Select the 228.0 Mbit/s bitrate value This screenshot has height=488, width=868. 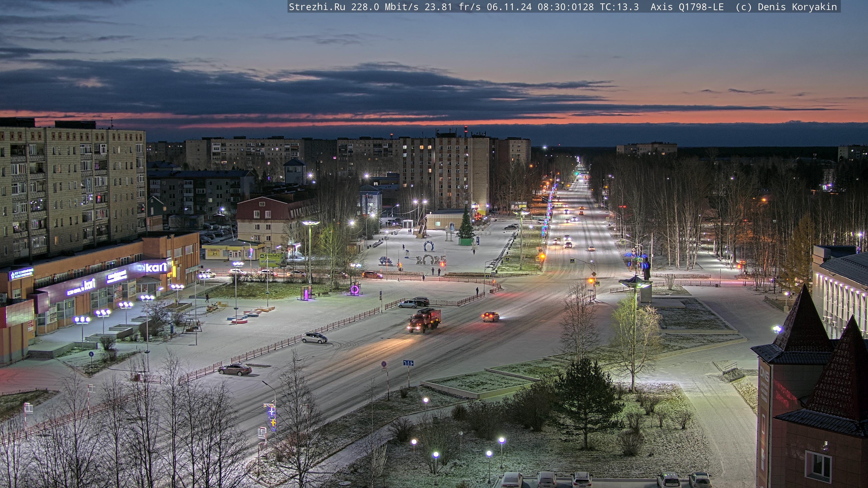coord(385,7)
